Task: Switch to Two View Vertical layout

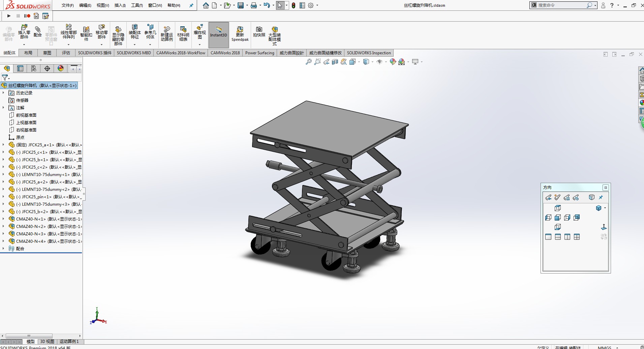Action: tap(567, 237)
